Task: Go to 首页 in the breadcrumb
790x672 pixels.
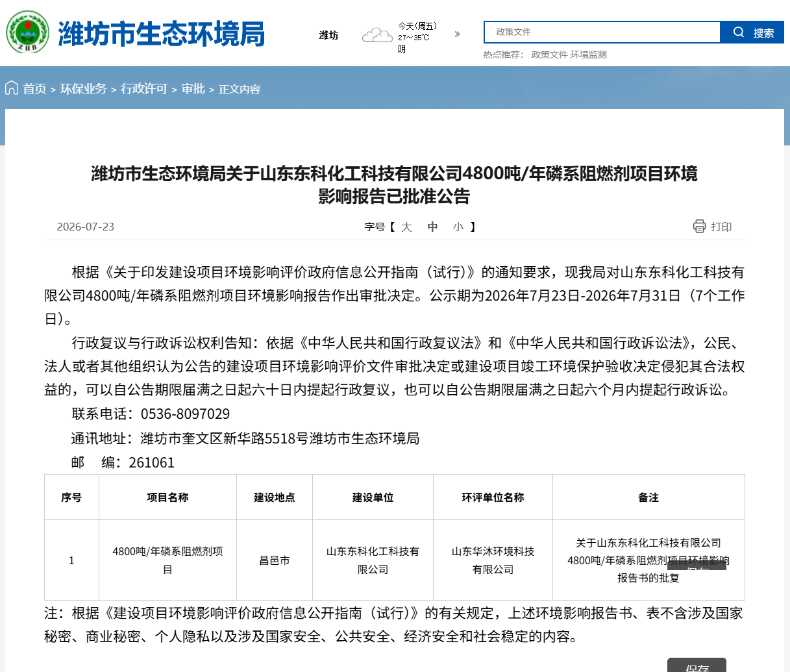Action: pyautogui.click(x=35, y=89)
